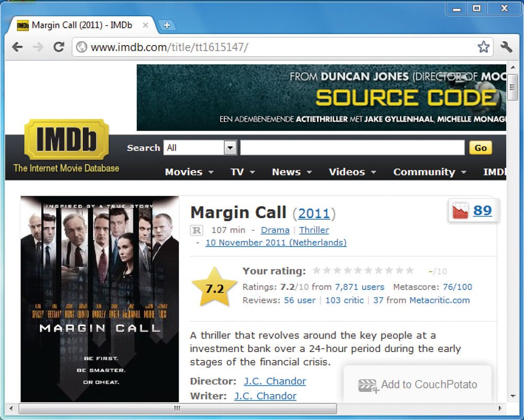Image resolution: width=524 pixels, height=420 pixels.
Task: Click the Source Code banner advertisement
Action: 321,98
